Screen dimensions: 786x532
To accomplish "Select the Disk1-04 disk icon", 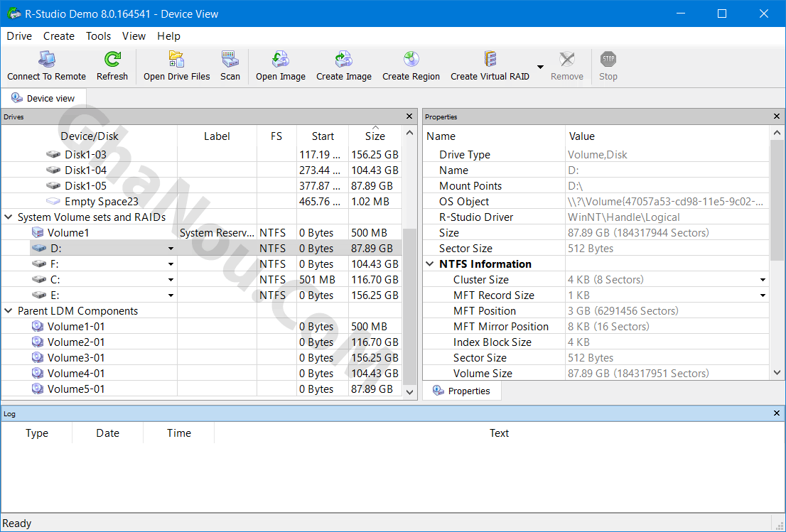I will [x=53, y=170].
